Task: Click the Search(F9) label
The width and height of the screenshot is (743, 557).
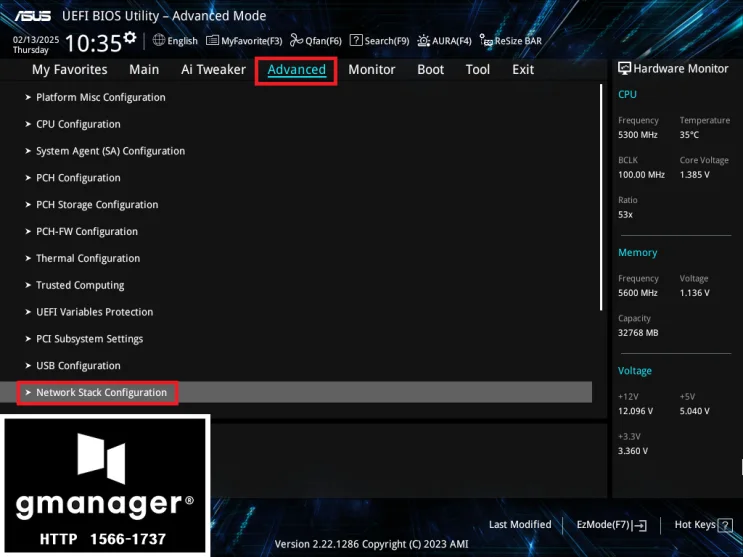Action: (x=387, y=41)
